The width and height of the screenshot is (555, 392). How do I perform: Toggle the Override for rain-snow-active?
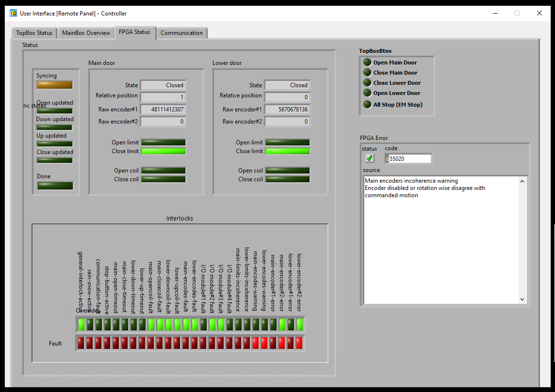pos(90,325)
